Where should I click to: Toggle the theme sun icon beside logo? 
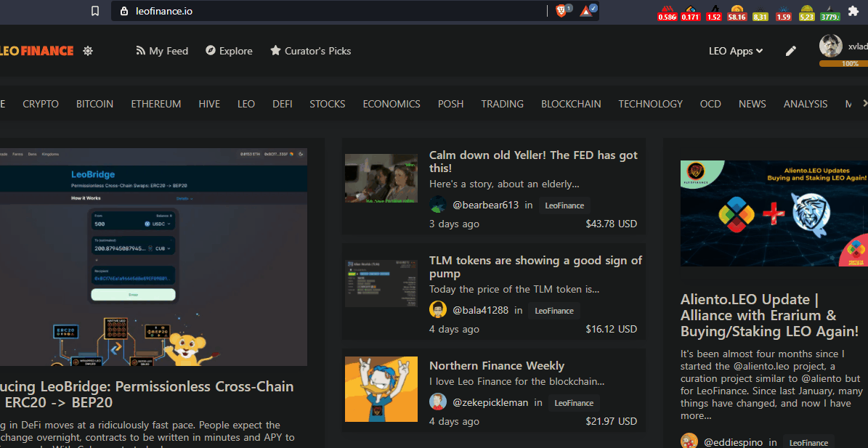click(87, 51)
